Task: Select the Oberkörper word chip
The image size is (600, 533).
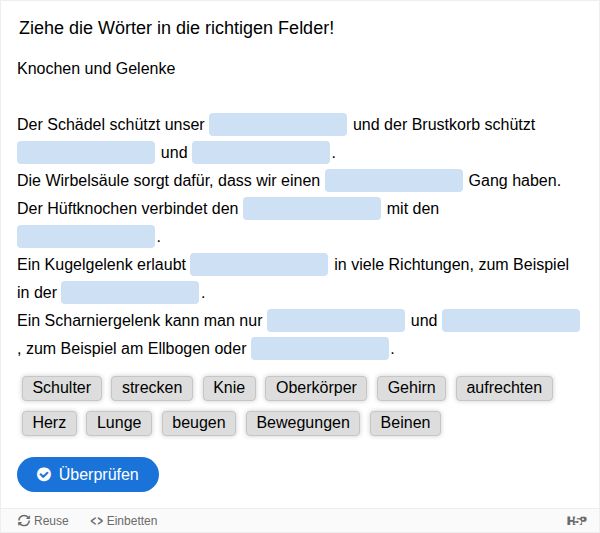Action: pos(317,388)
